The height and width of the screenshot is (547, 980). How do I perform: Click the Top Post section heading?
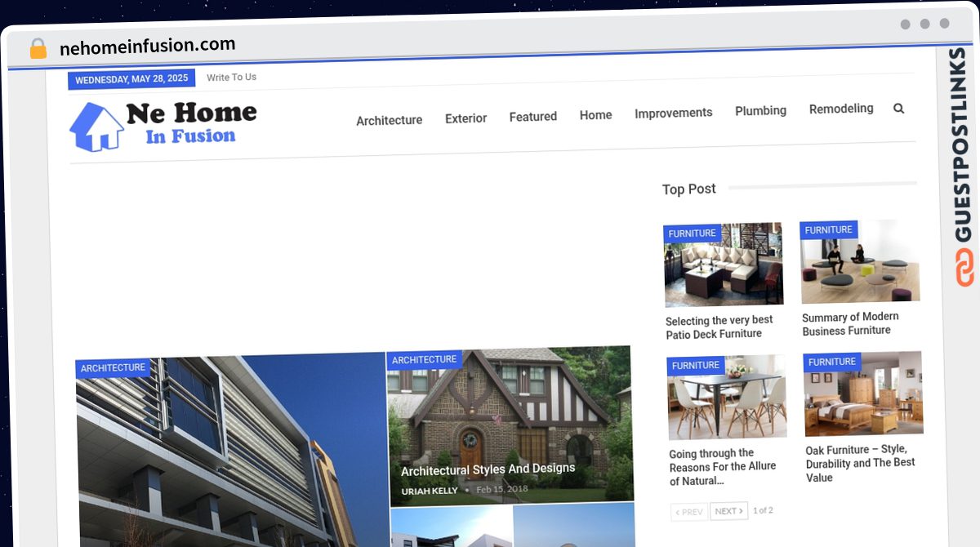pyautogui.click(x=688, y=189)
